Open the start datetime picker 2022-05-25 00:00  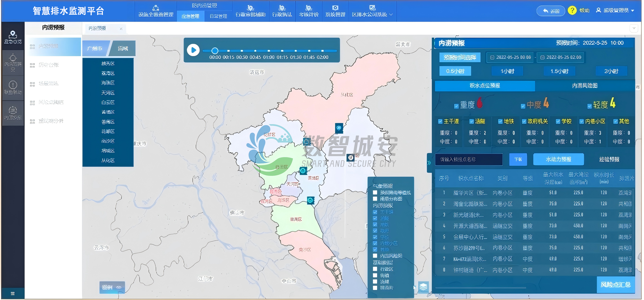[x=510, y=57]
